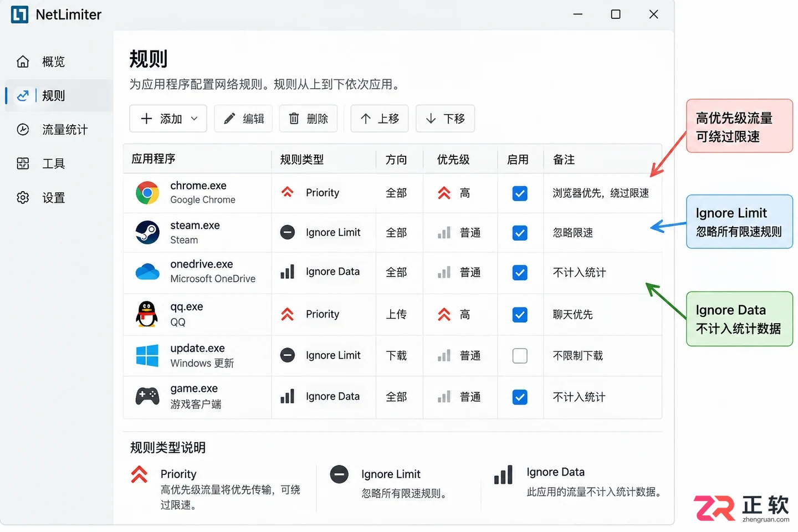Select the QQ penguin icon
The width and height of the screenshot is (798, 532).
[x=147, y=314]
